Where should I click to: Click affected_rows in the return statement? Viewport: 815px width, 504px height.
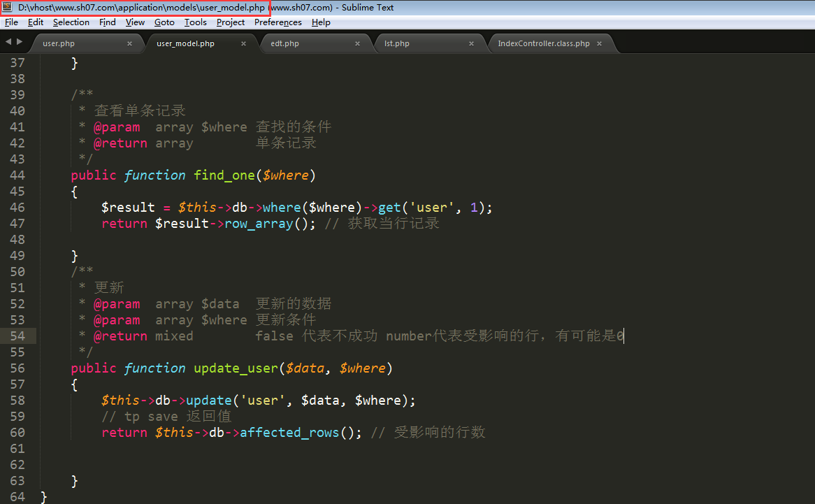[x=289, y=433]
